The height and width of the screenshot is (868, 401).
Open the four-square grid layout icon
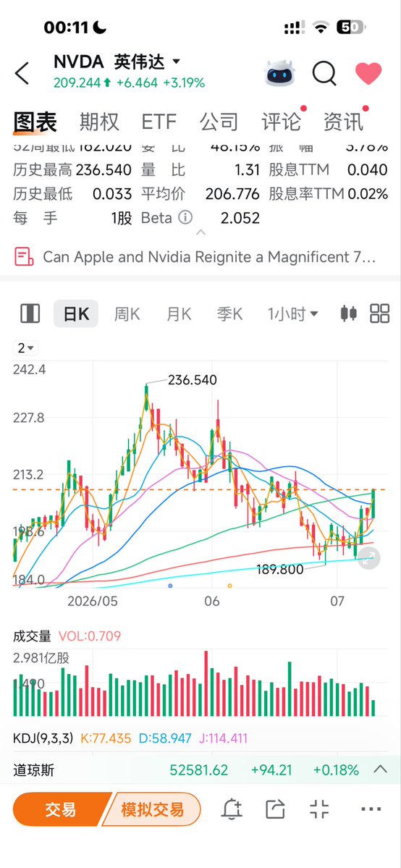tap(380, 314)
